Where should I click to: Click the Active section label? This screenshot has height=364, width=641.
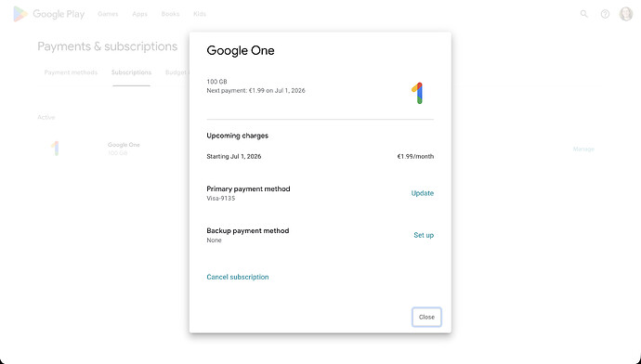click(x=46, y=117)
